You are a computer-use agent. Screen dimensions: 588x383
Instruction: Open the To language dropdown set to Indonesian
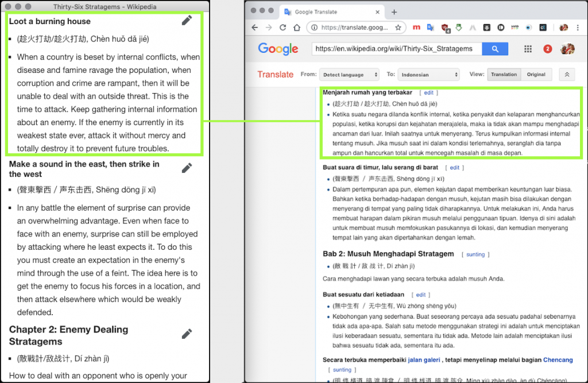tap(429, 75)
